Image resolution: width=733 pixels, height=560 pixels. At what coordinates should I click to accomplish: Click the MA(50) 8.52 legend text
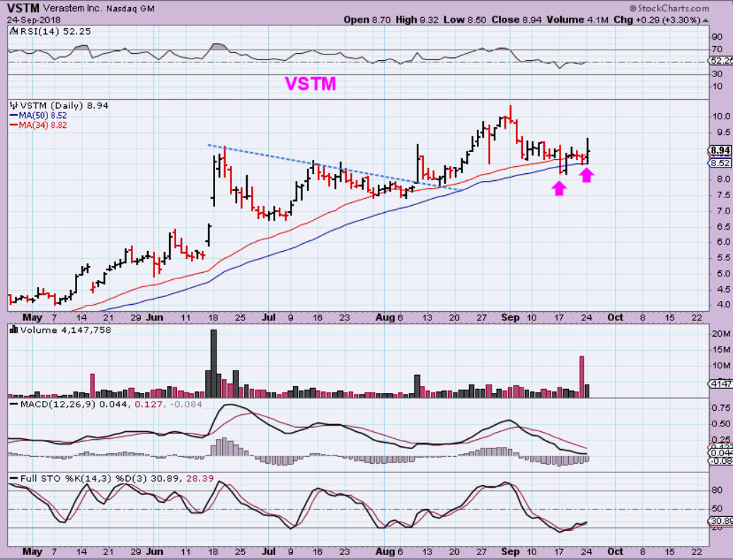[42, 115]
